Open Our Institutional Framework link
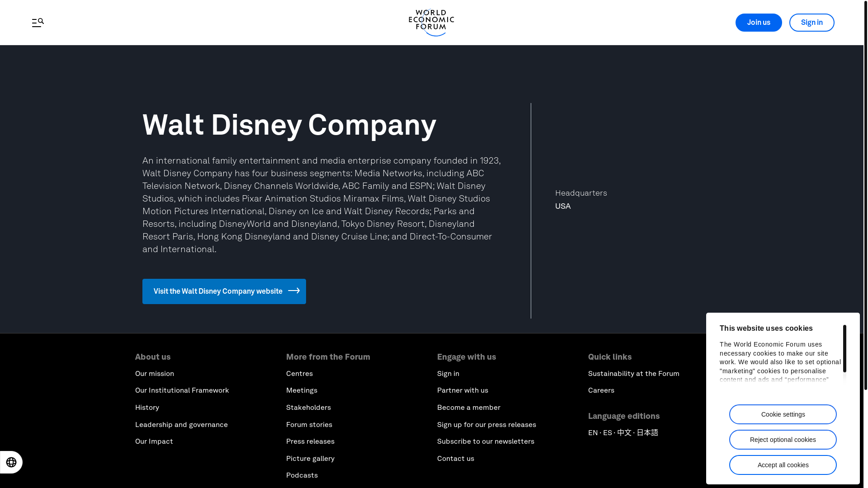Screen dimensions: 868x488 pyautogui.click(x=182, y=390)
